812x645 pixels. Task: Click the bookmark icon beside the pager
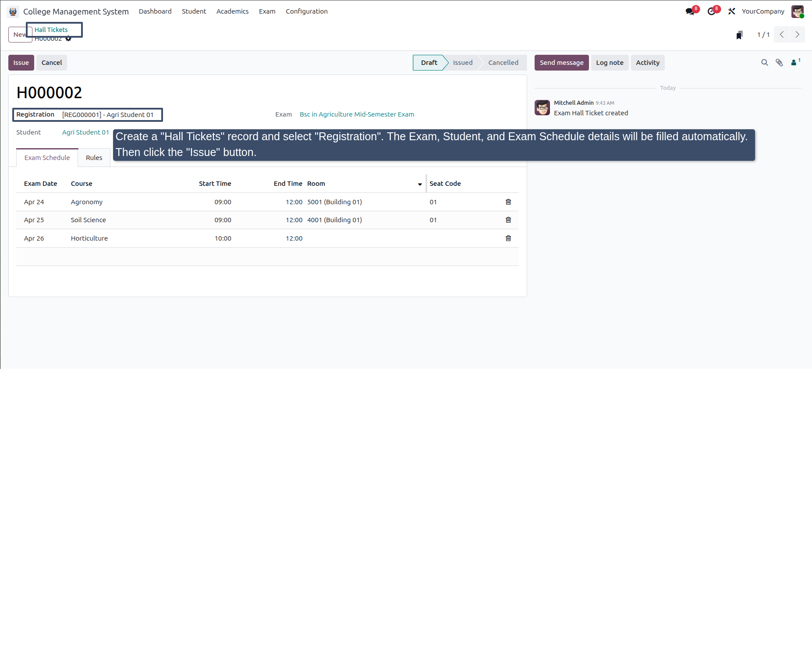[x=739, y=35]
